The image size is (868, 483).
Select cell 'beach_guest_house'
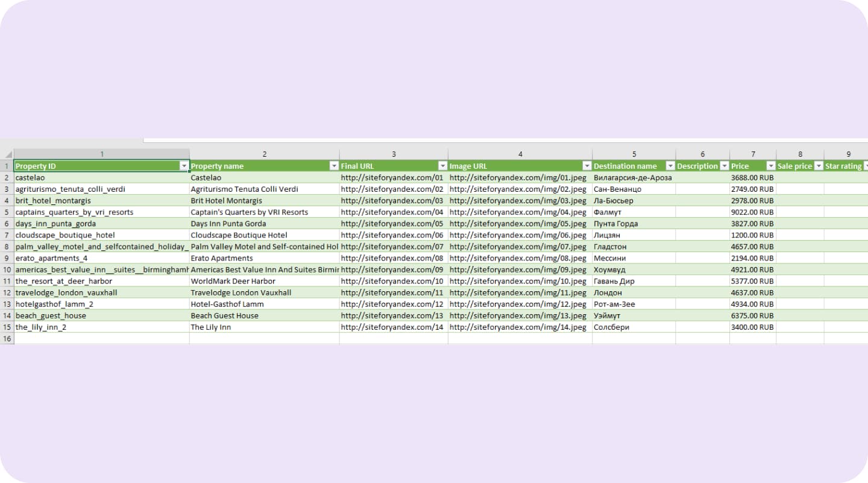[x=101, y=315]
